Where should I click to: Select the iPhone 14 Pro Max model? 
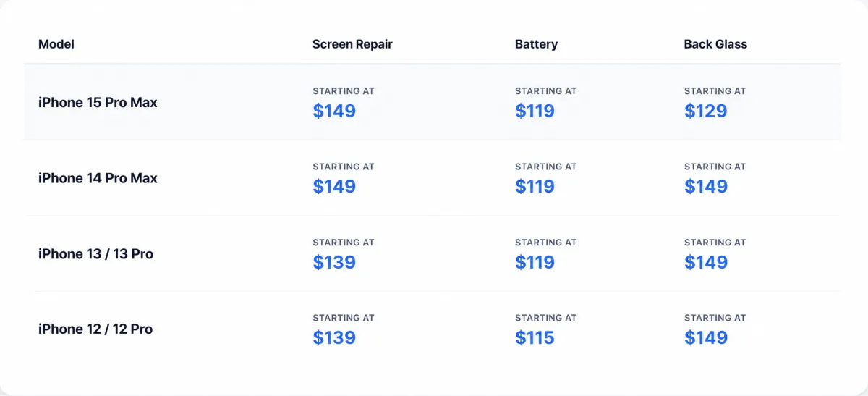pyautogui.click(x=98, y=178)
